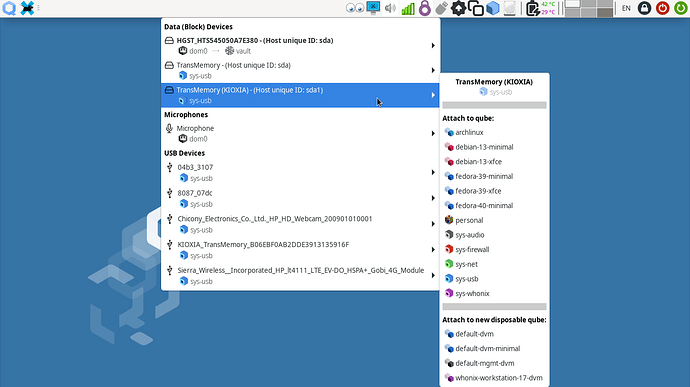Click the microphone icon in Microphones section

coord(169,128)
